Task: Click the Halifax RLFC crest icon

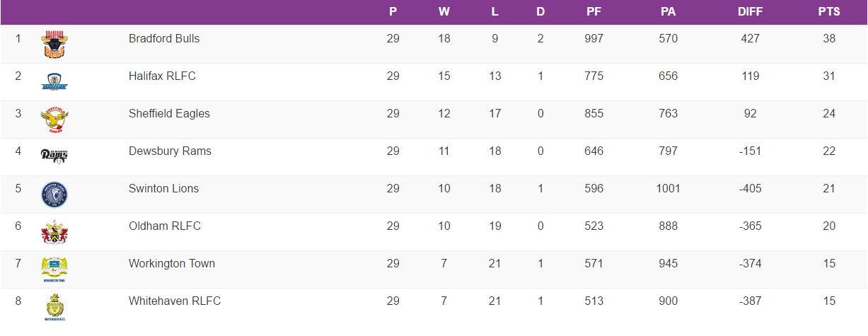Action: click(x=54, y=81)
